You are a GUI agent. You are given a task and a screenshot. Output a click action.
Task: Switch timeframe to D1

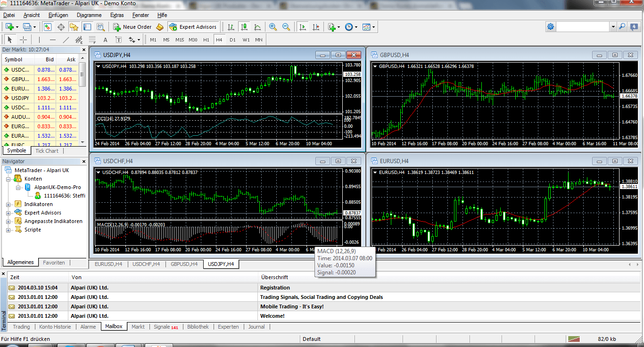click(232, 40)
